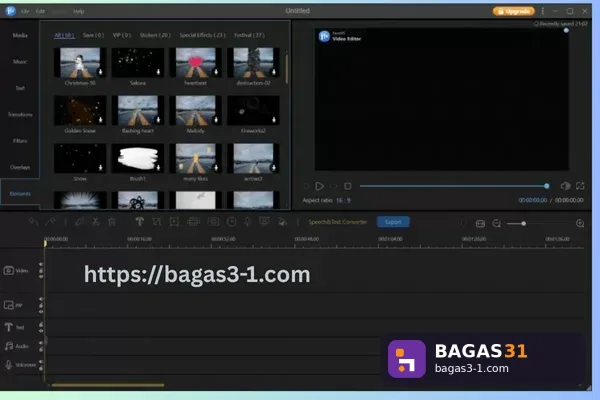Screen dimensions: 600x400
Task: Mute the PIP track
Action: [41, 299]
